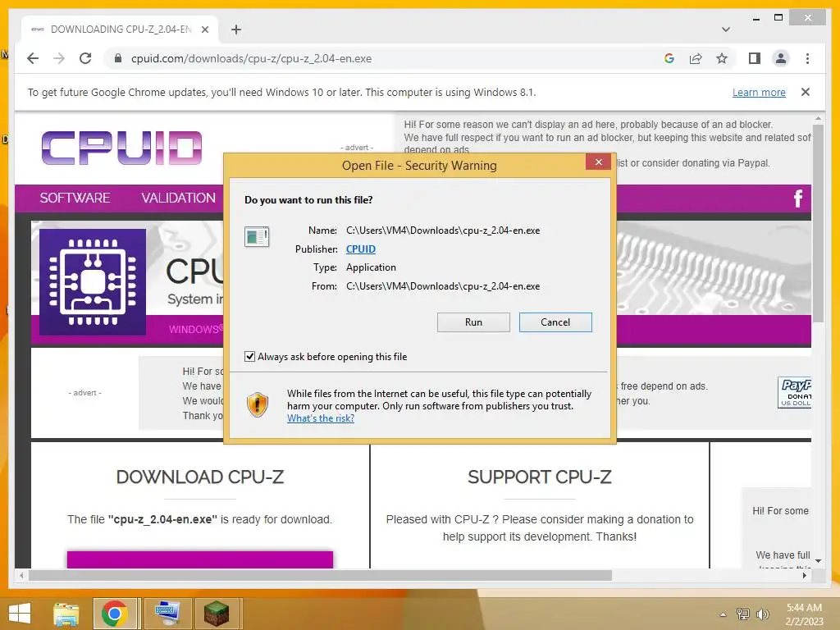Click the scroll right arrow
This screenshot has width=840, height=630.
[805, 575]
